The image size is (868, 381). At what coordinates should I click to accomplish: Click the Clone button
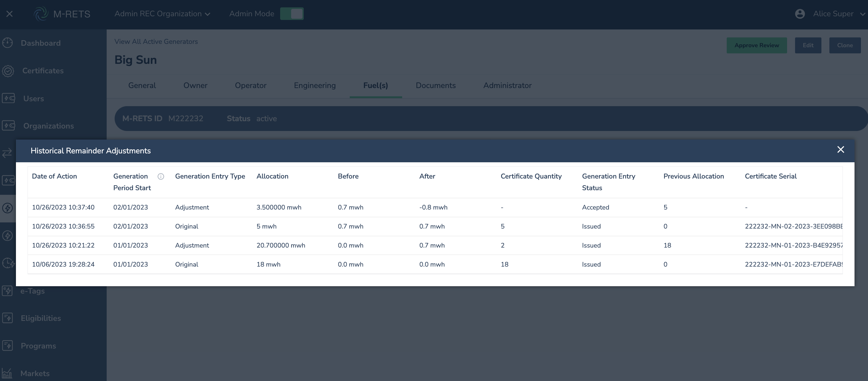pos(845,45)
